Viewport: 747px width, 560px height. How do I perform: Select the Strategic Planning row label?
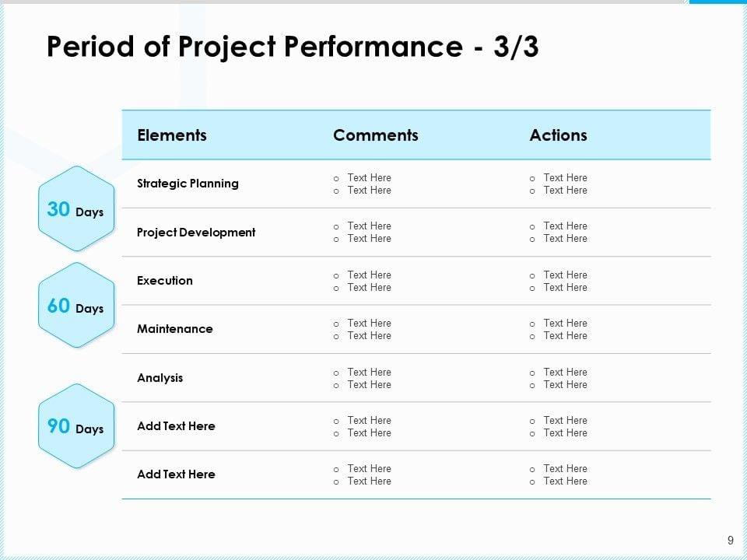pyautogui.click(x=188, y=184)
